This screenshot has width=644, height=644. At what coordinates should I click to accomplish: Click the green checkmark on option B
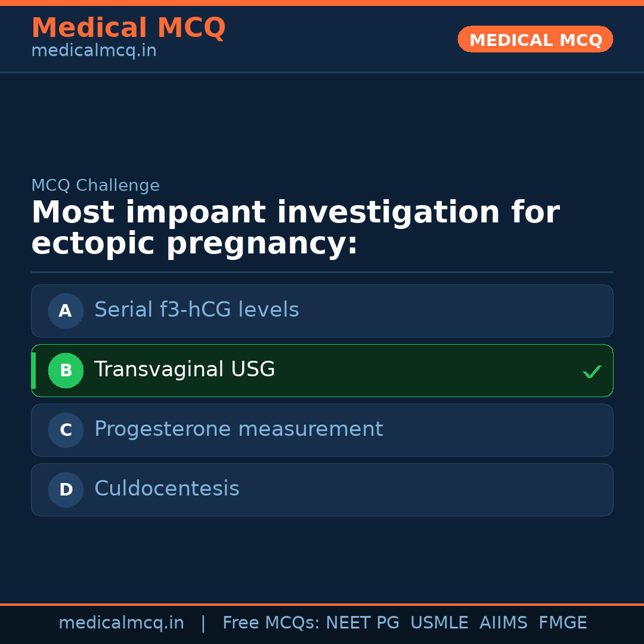pos(592,372)
